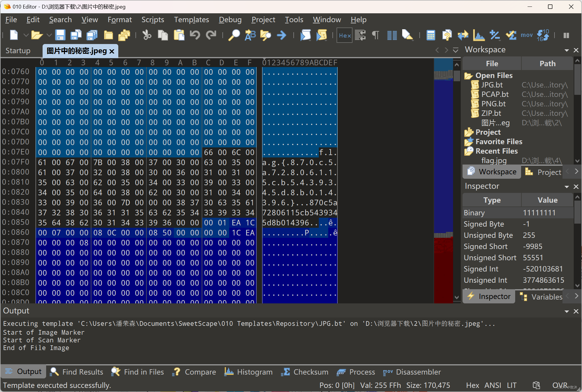Screen dimensions: 582x392
Task: Open the Format menu
Action: coord(119,19)
